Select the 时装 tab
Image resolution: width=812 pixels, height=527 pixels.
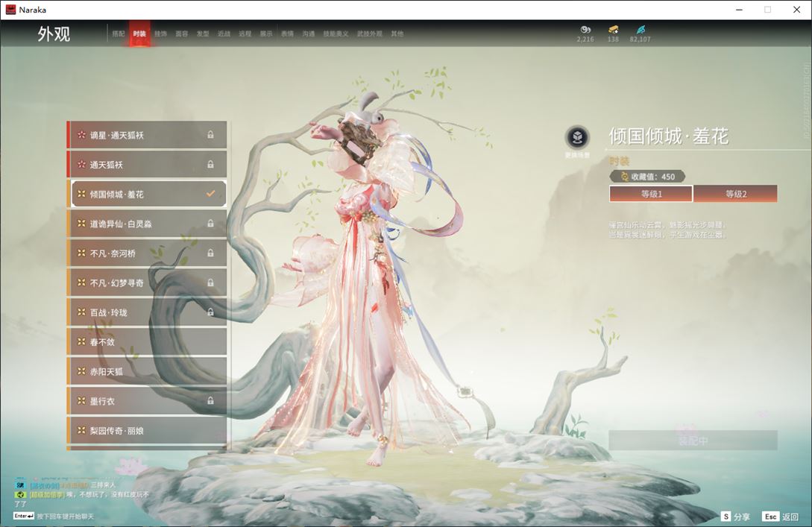(139, 34)
